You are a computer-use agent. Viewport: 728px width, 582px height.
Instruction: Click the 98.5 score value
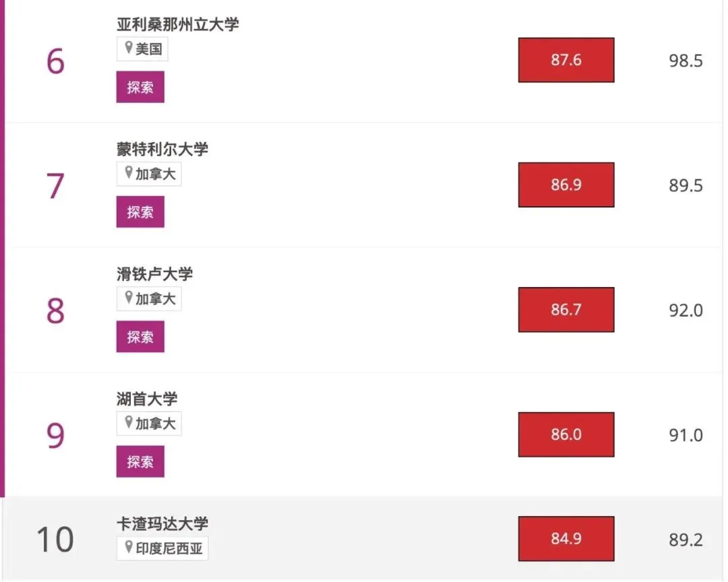[686, 61]
